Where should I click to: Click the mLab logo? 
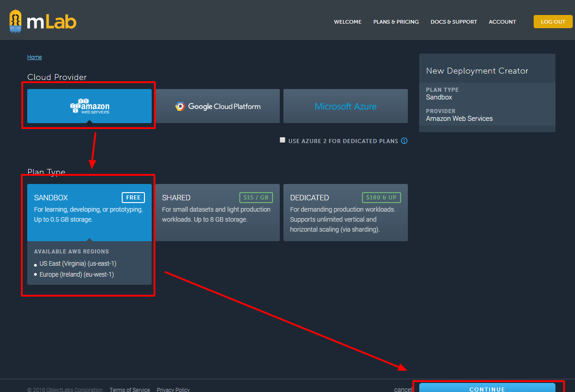click(43, 21)
